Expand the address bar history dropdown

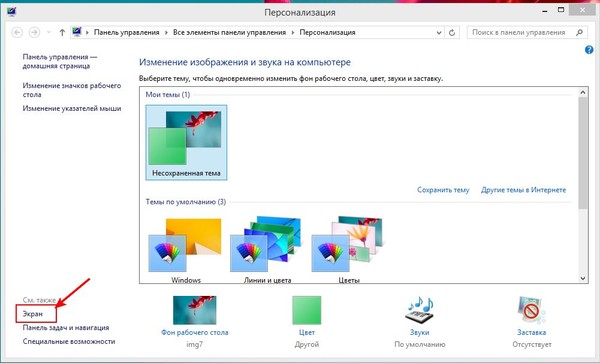pos(439,33)
